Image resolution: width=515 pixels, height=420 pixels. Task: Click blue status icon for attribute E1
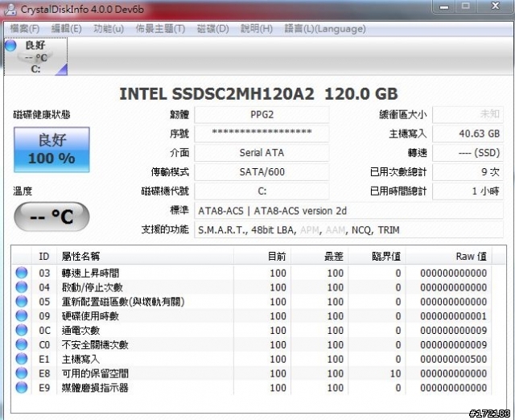click(22, 359)
